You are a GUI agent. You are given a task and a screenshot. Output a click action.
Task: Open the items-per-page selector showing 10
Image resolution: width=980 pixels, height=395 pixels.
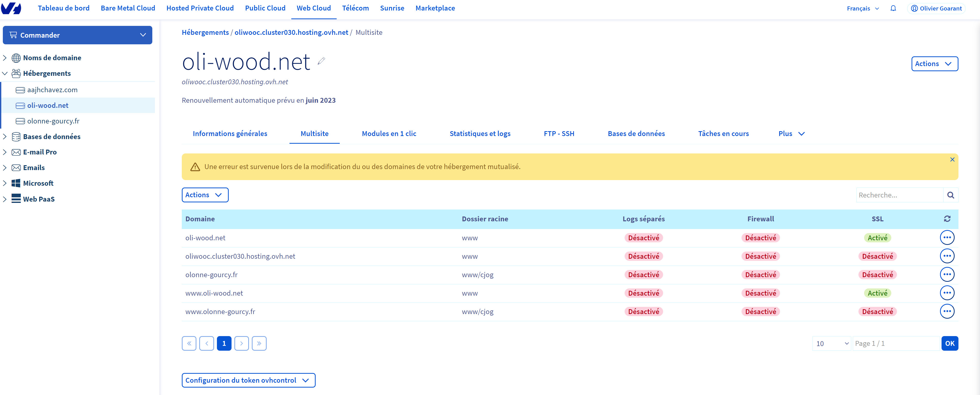831,343
